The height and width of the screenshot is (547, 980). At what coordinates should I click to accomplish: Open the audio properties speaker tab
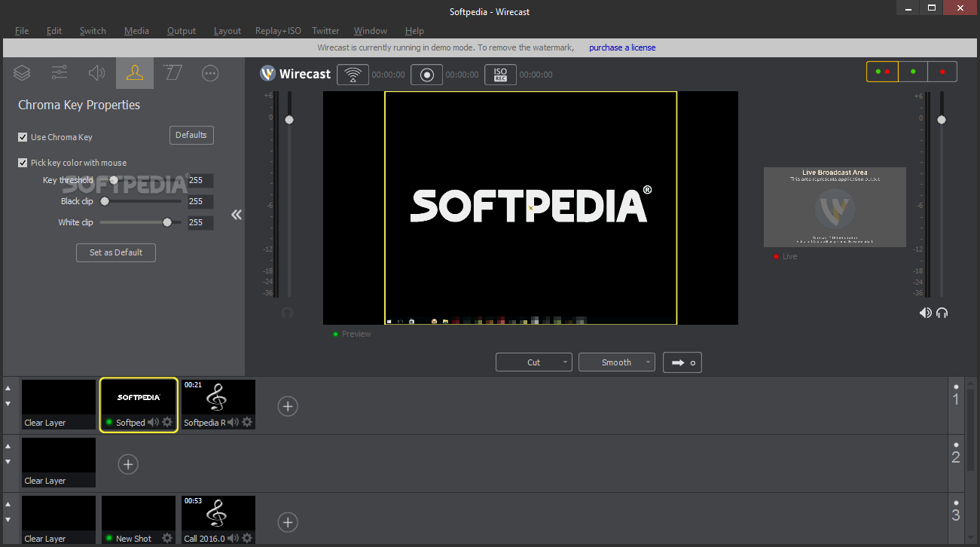point(97,73)
